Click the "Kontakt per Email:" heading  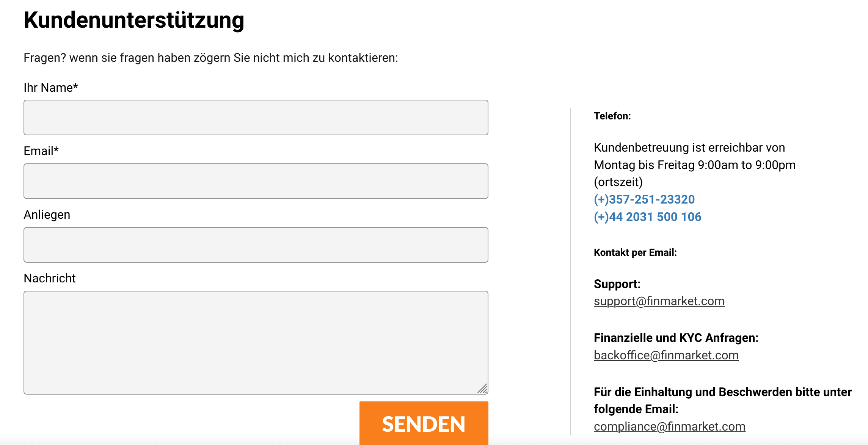[635, 252]
